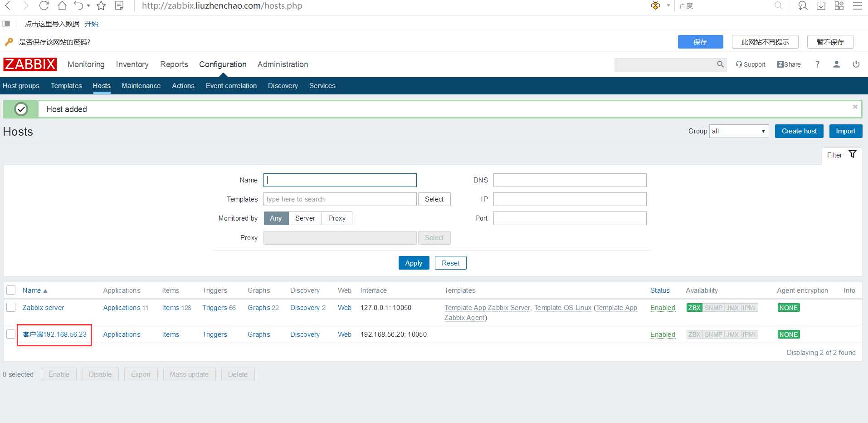
Task: Check the Zabbix server row checkbox
Action: (x=11, y=307)
